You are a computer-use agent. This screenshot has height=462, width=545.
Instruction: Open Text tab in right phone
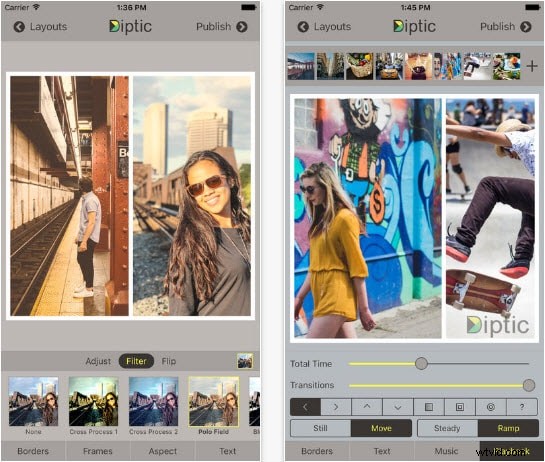pyautogui.click(x=382, y=451)
